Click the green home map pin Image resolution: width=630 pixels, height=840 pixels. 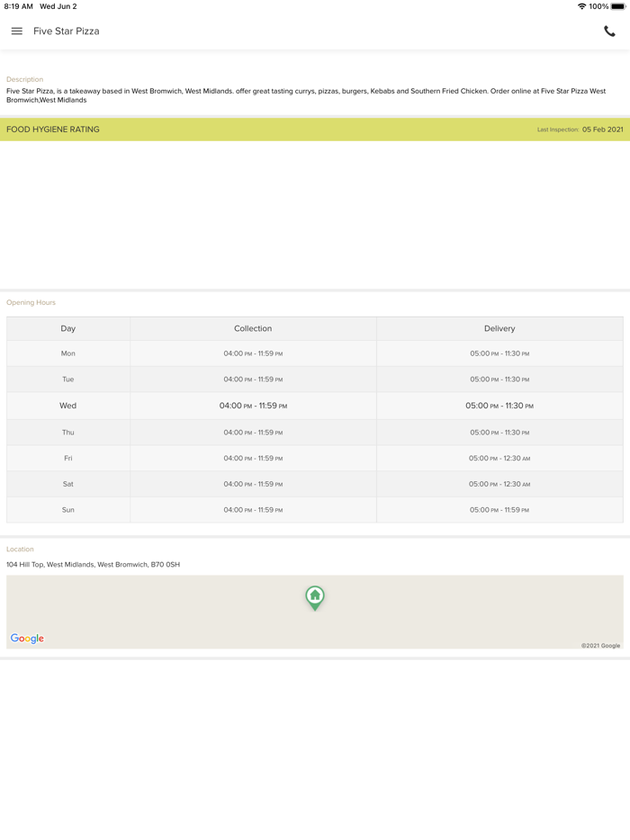tap(315, 598)
